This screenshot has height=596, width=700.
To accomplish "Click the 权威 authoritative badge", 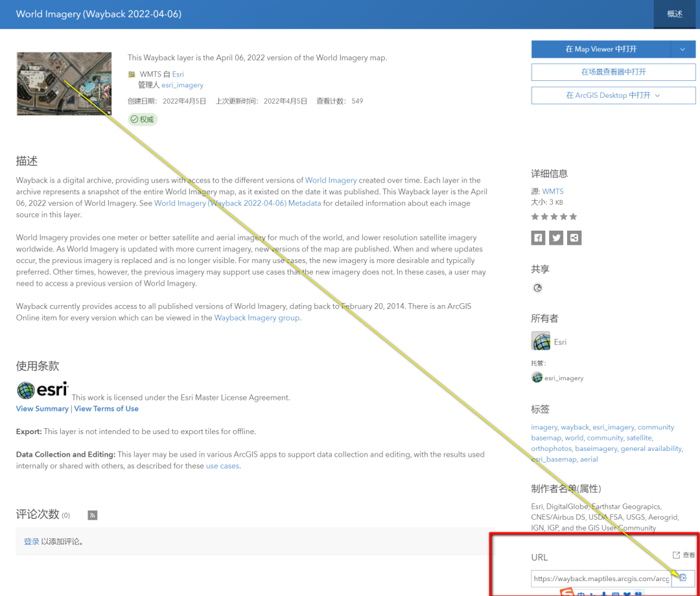I will (x=143, y=120).
